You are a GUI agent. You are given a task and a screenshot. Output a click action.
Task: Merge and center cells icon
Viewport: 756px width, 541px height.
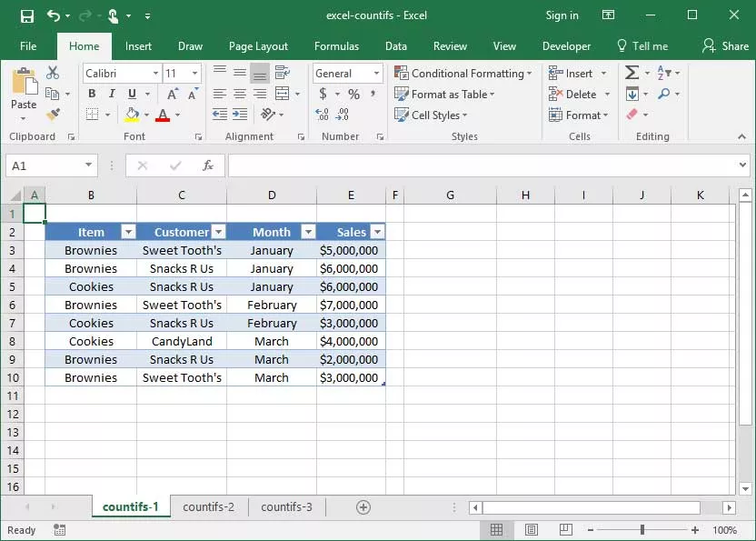pos(282,94)
